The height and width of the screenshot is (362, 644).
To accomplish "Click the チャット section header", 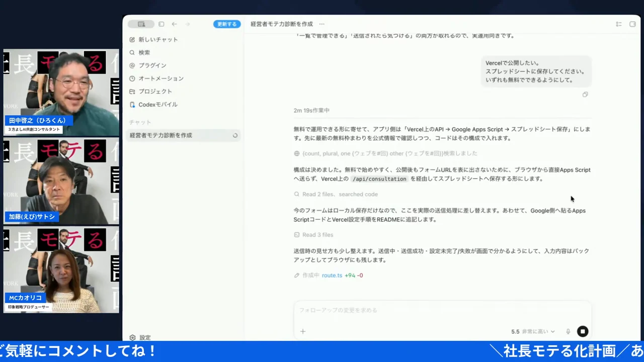I will [140, 122].
